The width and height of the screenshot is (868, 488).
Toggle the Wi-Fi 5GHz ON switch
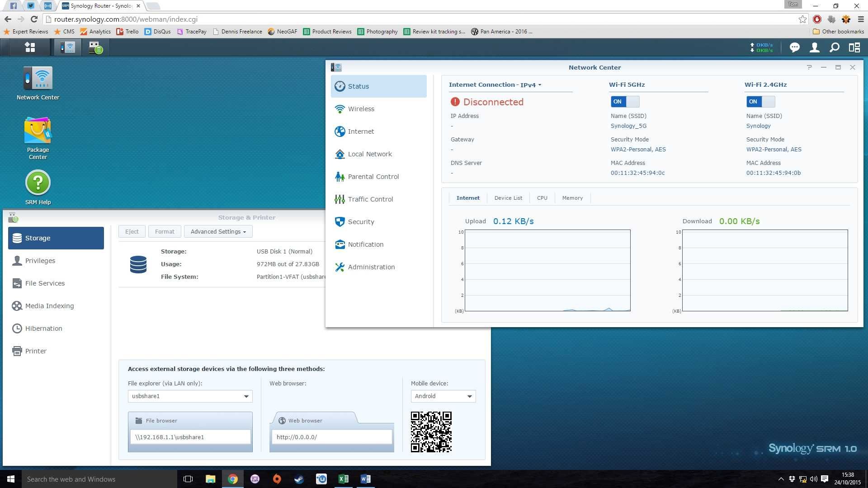(x=625, y=102)
